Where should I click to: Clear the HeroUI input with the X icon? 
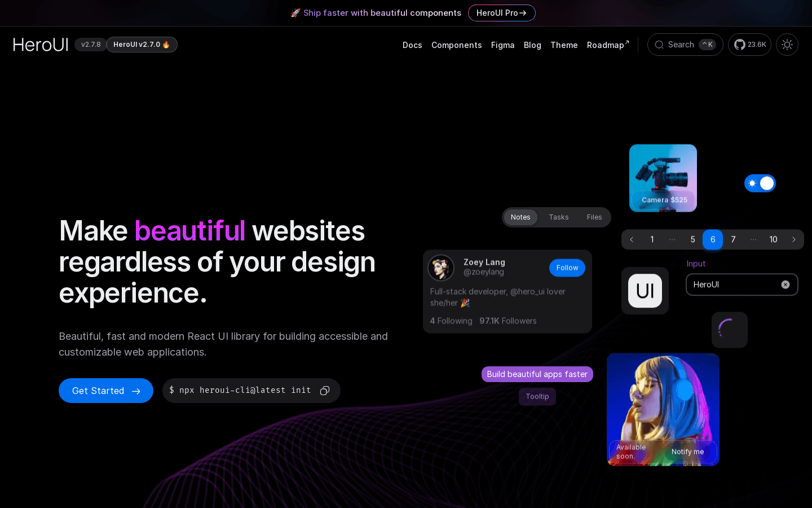click(785, 284)
